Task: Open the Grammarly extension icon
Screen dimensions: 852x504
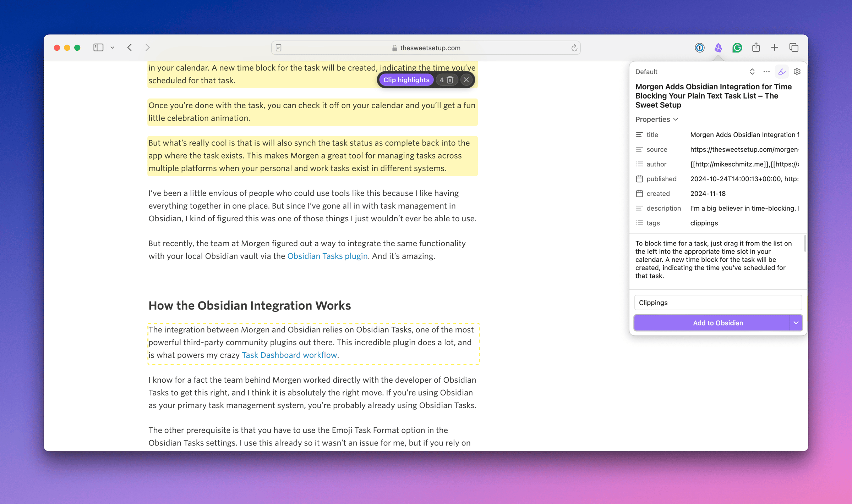Action: (x=737, y=48)
